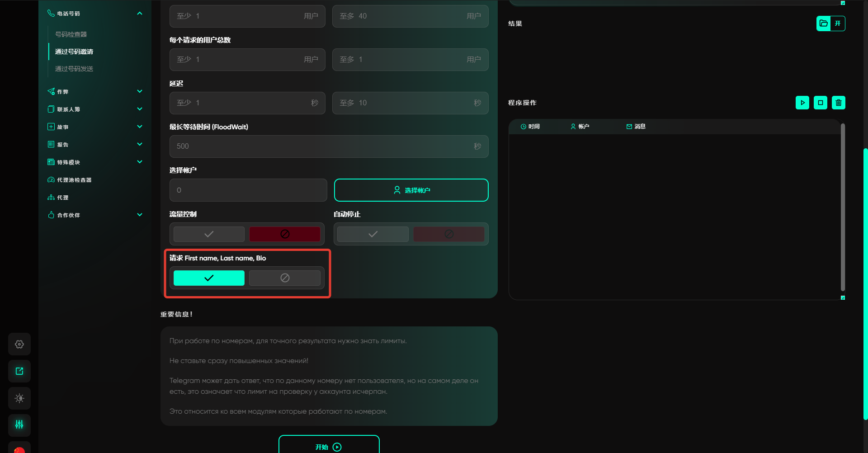Expand the 特殊模块 menu section
The height and width of the screenshot is (453, 868).
pos(140,162)
